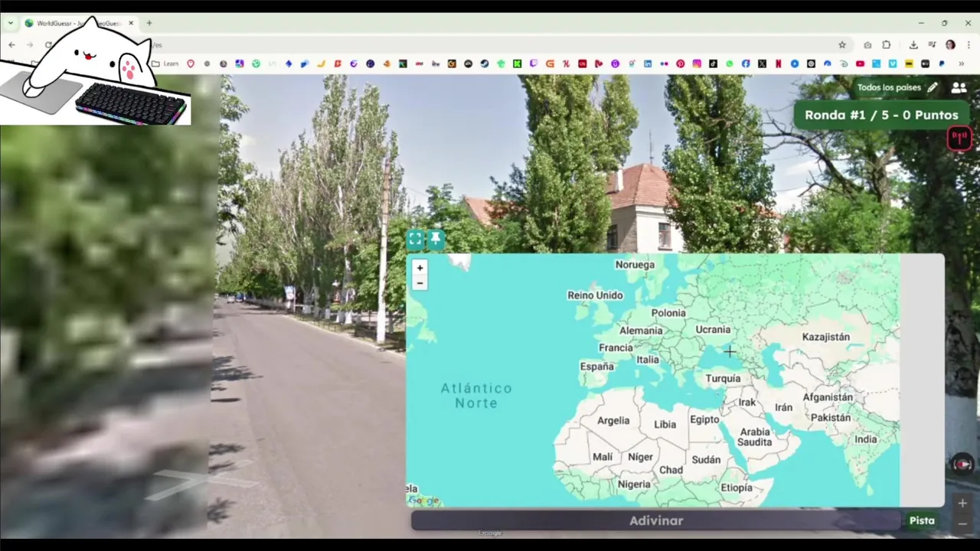Click Arabia Saudita on the map
The height and width of the screenshot is (551, 980).
[x=754, y=437]
